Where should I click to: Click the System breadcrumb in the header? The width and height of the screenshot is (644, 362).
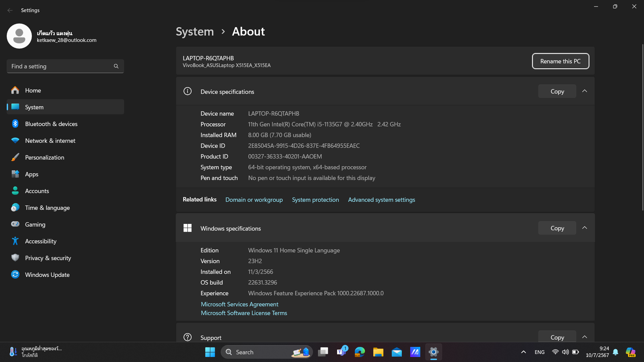(x=195, y=32)
